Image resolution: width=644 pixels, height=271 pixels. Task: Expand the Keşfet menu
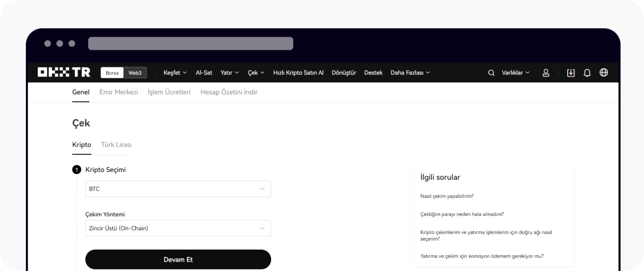175,73
